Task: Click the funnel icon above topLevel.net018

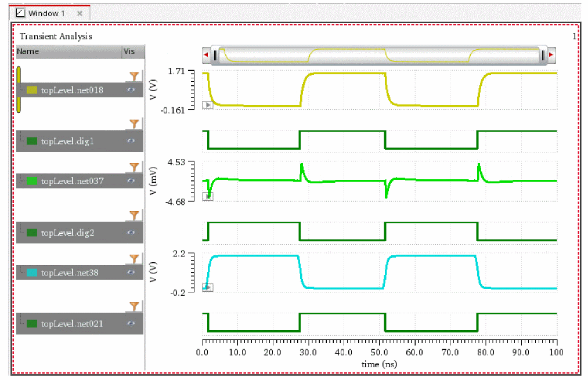Action: 134,77
